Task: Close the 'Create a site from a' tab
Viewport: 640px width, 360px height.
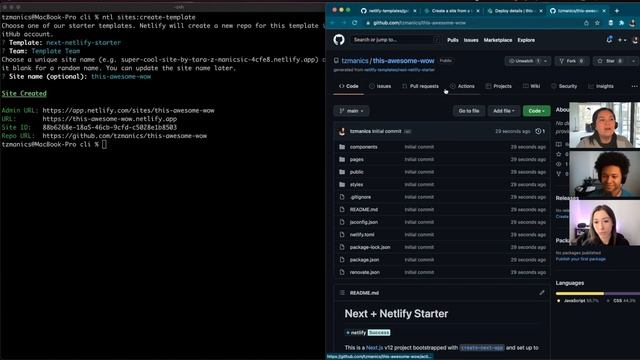Action: click(x=478, y=11)
